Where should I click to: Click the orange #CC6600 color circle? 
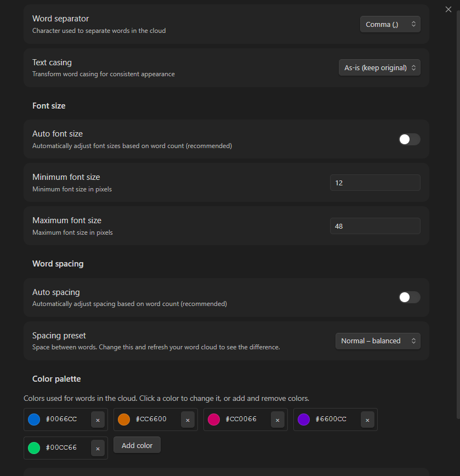[124, 420]
